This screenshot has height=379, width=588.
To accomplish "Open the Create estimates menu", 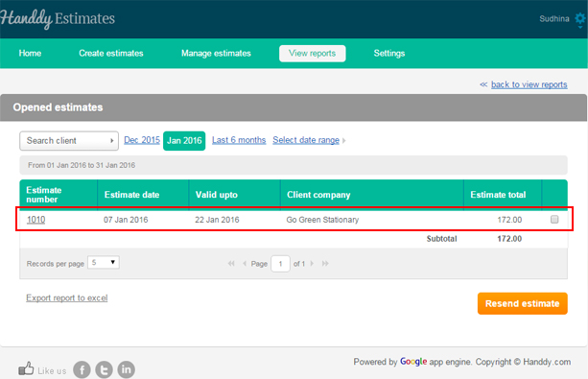I will (111, 54).
